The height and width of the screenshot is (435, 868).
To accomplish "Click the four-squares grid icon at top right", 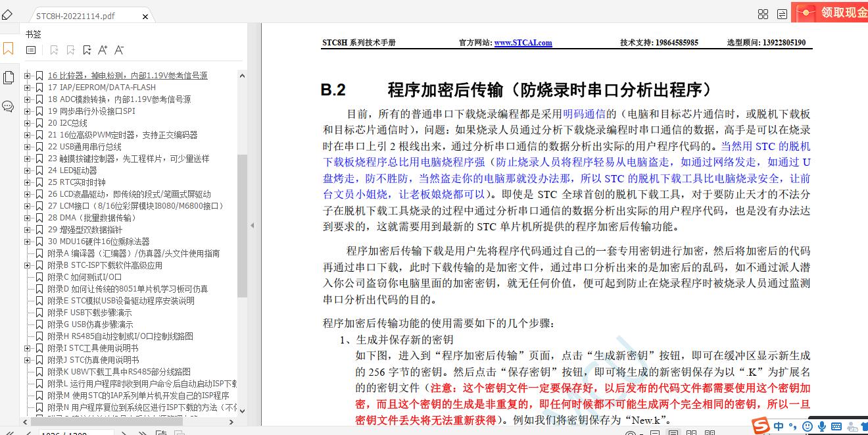I will 763,14.
